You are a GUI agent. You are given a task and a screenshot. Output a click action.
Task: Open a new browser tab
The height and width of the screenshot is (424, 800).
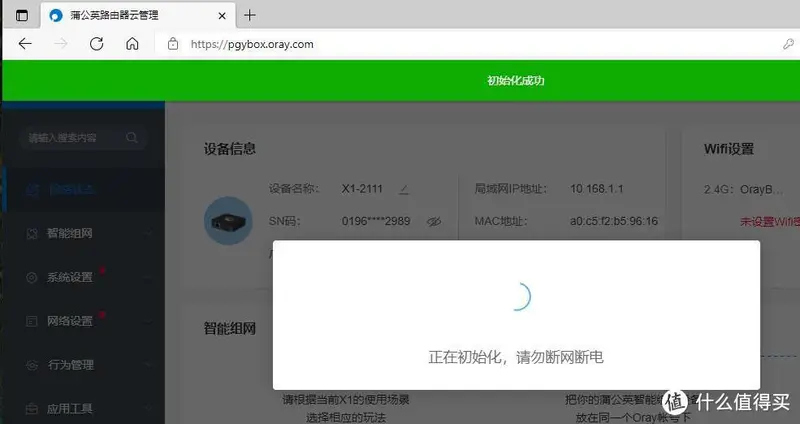point(249,15)
